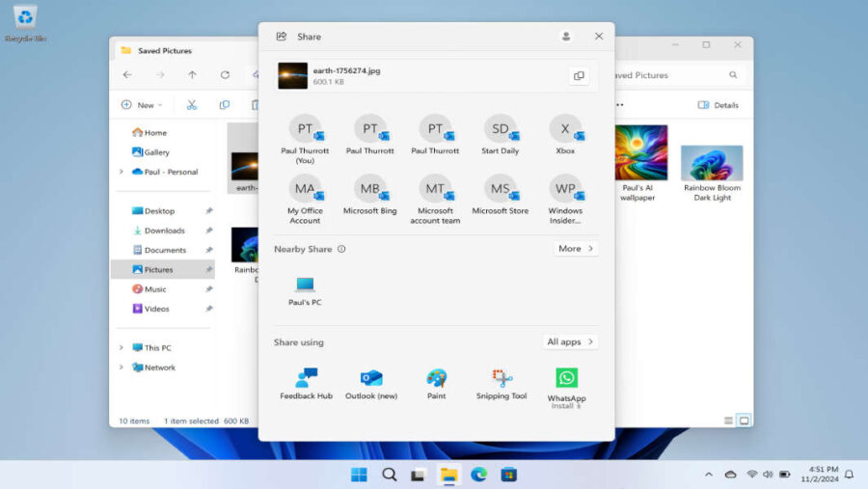Viewport: 868px width, 489px height.
Task: Select Pictures in navigation pane
Action: click(x=163, y=270)
